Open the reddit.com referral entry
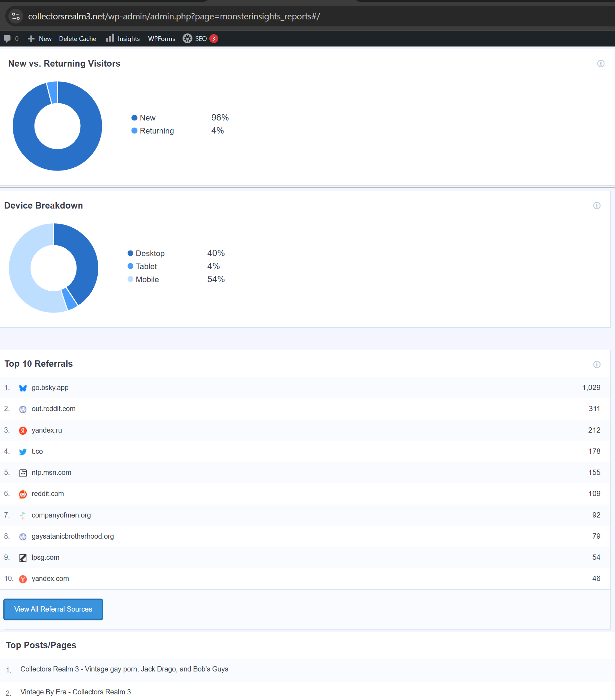Image resolution: width=615 pixels, height=700 pixels. click(x=305, y=494)
